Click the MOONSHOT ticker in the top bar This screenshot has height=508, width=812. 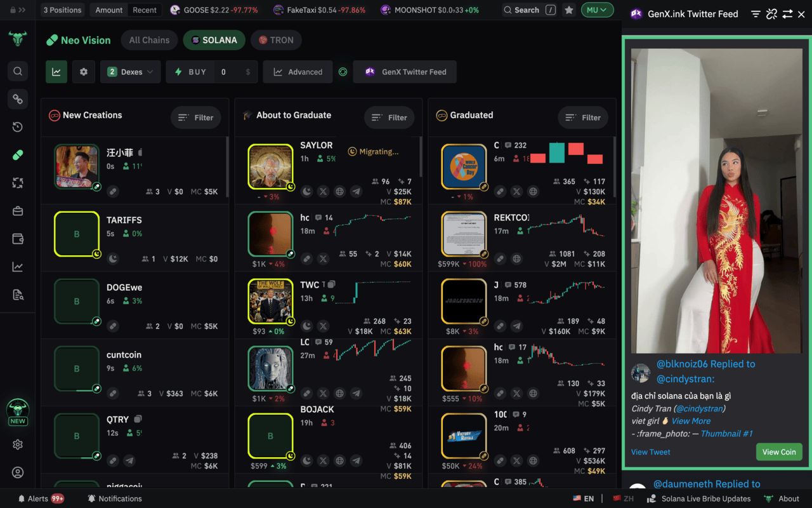click(430, 10)
